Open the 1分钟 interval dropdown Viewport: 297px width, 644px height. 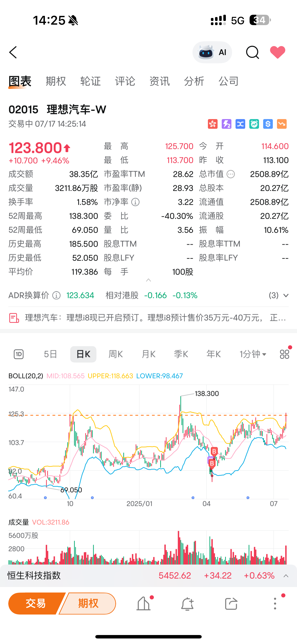click(x=253, y=354)
